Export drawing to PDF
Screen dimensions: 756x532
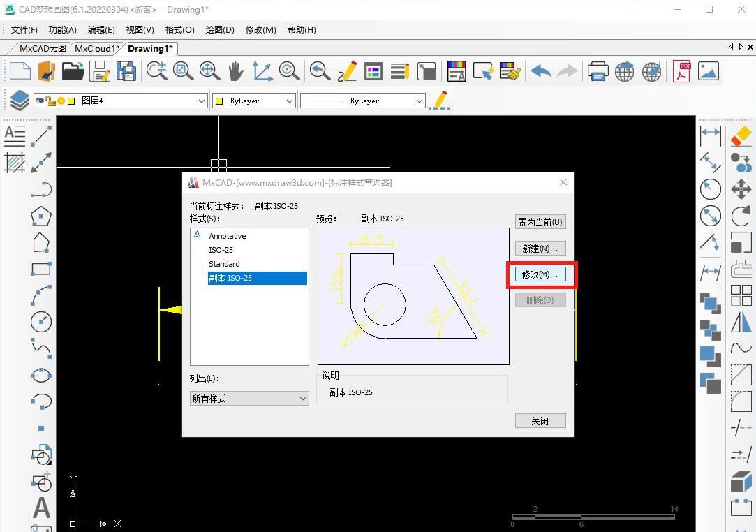pos(681,71)
